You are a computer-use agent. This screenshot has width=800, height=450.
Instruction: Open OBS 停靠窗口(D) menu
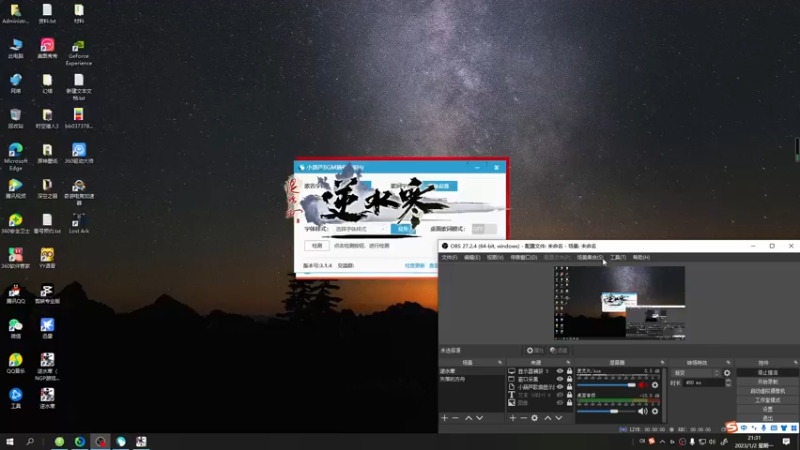(x=523, y=258)
